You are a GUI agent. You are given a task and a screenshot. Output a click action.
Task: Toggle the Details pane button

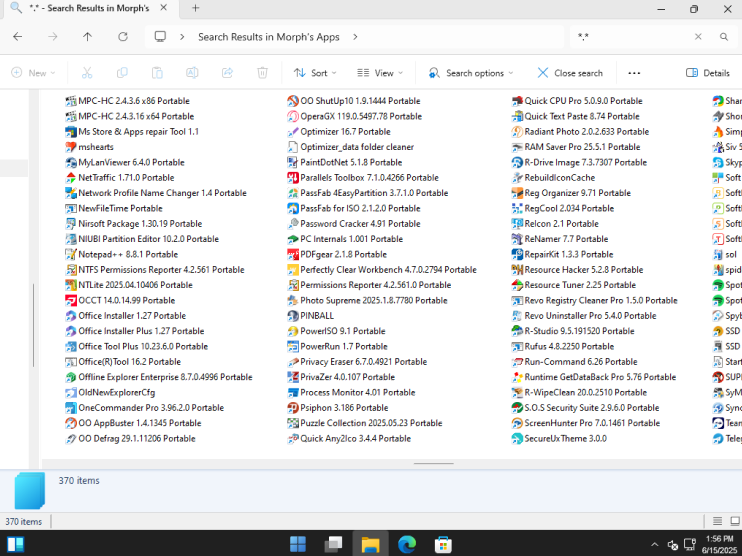point(708,73)
